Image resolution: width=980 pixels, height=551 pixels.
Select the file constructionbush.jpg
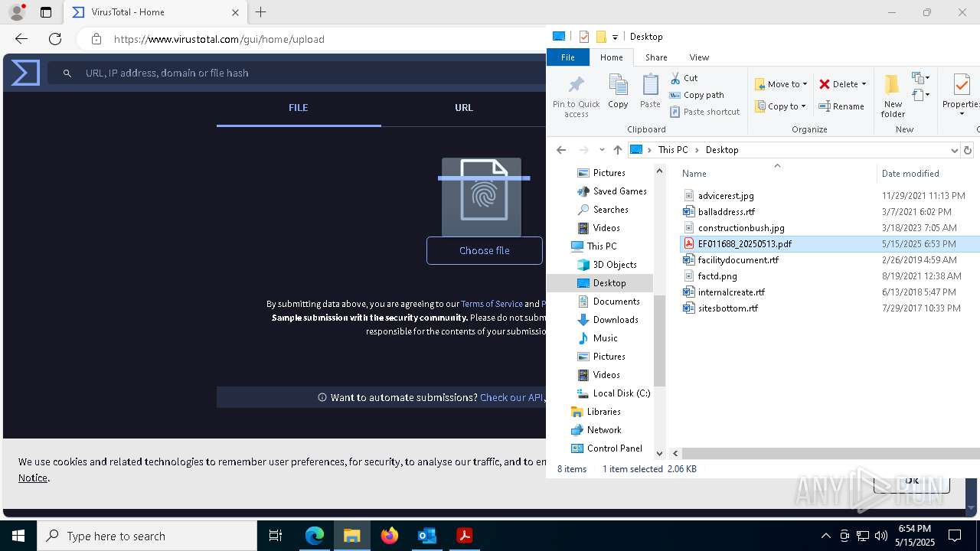741,228
